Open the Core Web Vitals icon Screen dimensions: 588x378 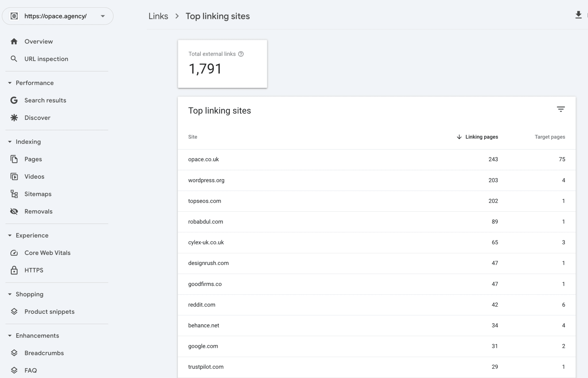(x=14, y=253)
